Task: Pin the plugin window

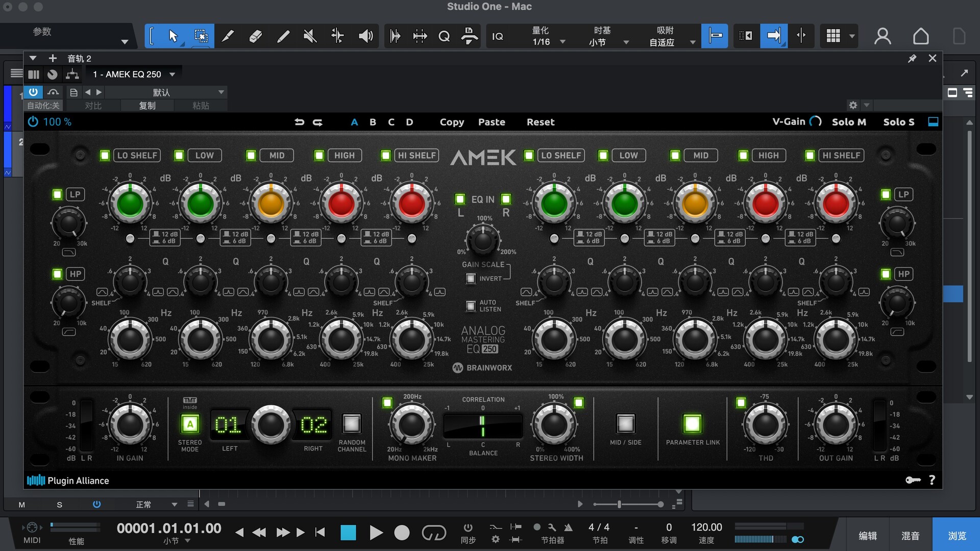Action: [x=912, y=59]
